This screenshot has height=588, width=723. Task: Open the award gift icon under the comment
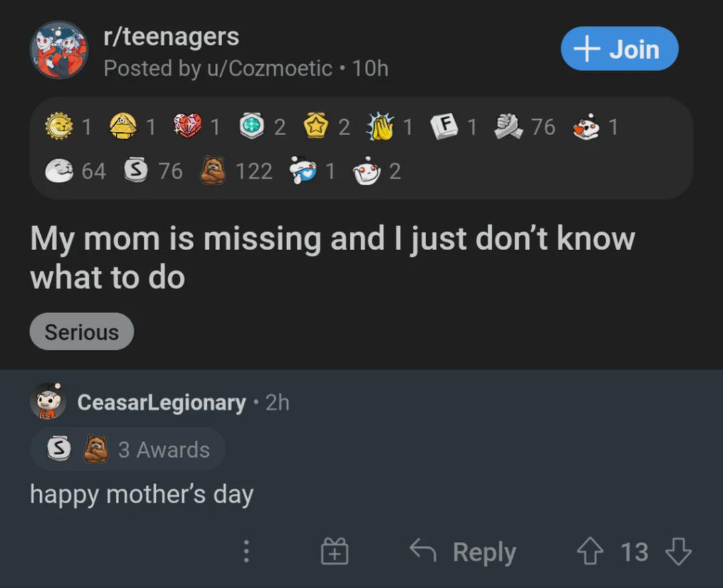click(335, 551)
